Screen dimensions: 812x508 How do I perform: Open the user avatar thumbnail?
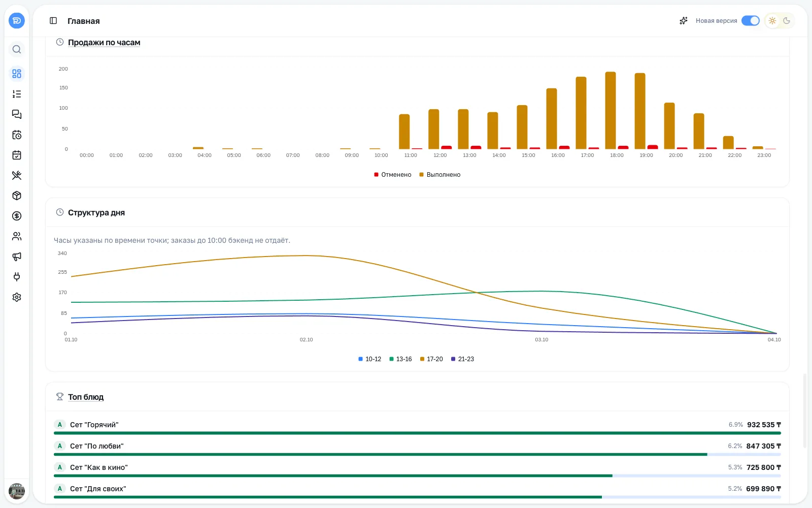coord(17,491)
